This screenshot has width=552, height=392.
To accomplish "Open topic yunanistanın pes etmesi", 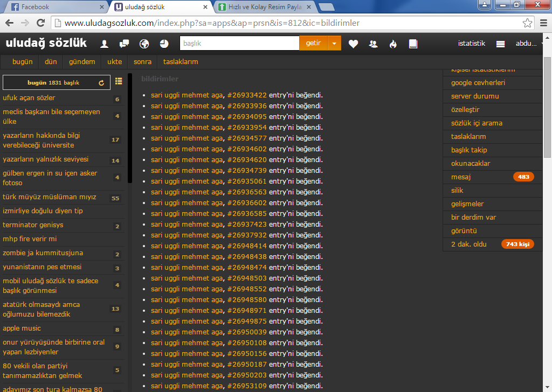I will click(x=42, y=267).
